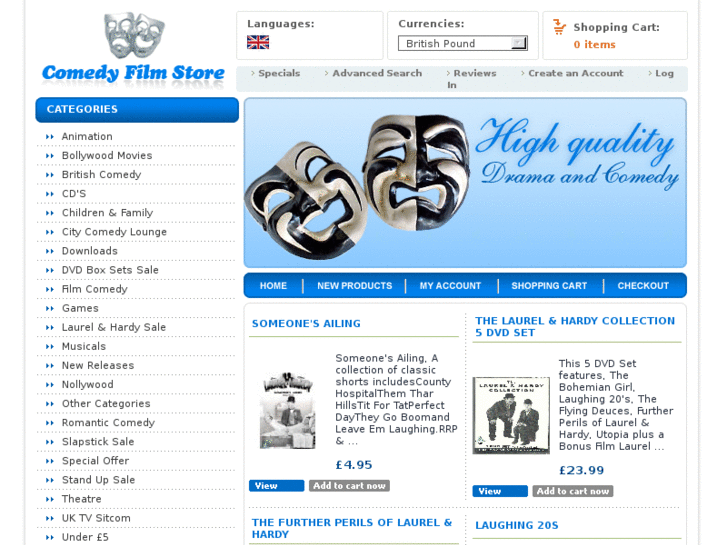Open the Theatre category
The width and height of the screenshot is (727, 545).
(x=82, y=499)
